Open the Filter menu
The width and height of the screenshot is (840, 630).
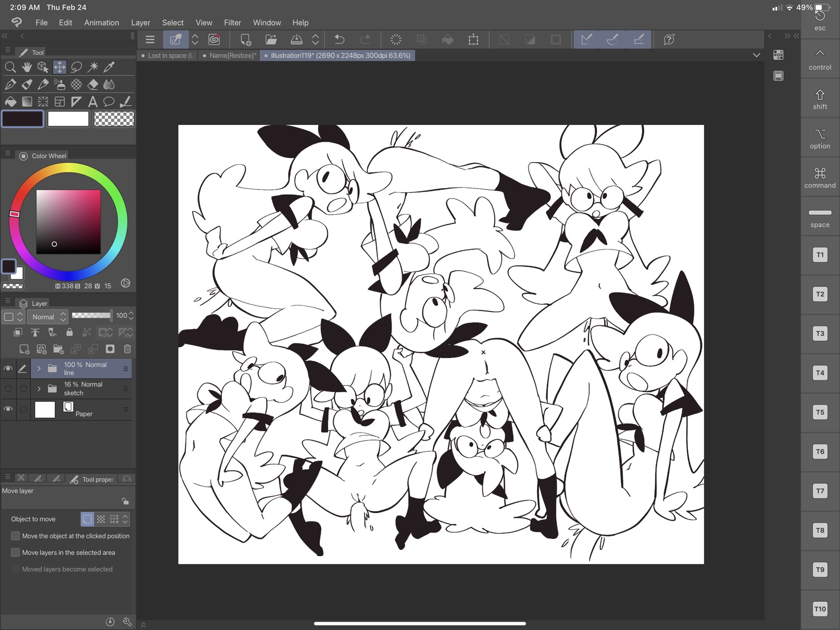[232, 23]
